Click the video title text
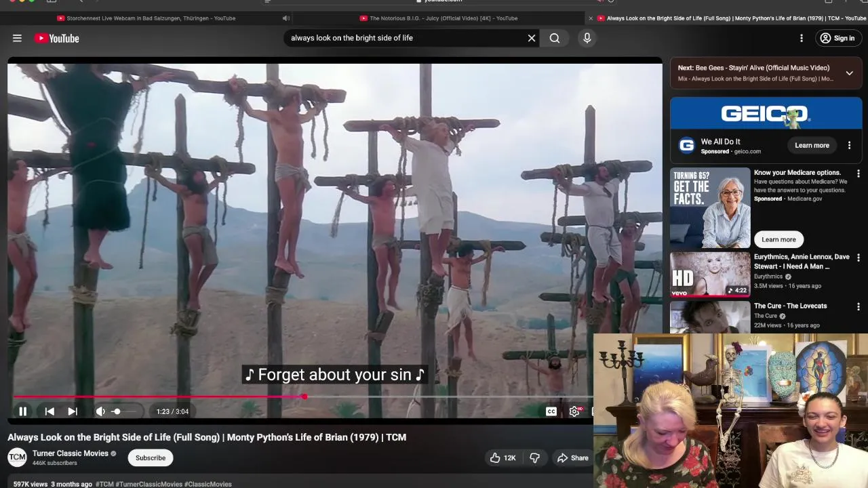This screenshot has height=488, width=868. pyautogui.click(x=207, y=437)
